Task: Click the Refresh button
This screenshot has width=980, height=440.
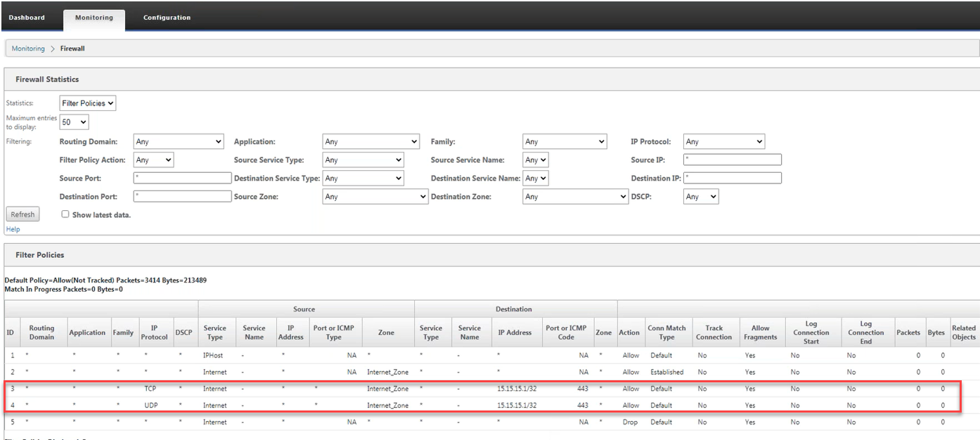Action: [22, 214]
